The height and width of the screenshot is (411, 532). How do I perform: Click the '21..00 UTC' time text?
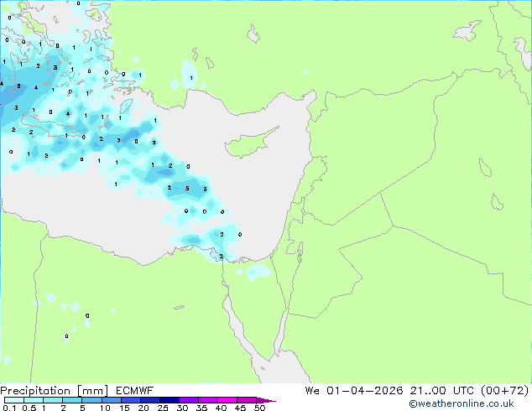[441, 391]
